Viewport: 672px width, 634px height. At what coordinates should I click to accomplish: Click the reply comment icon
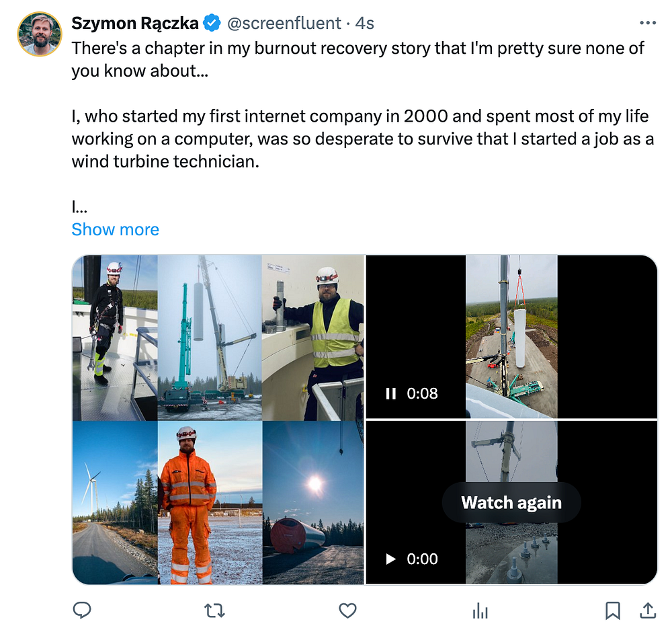[x=82, y=610]
